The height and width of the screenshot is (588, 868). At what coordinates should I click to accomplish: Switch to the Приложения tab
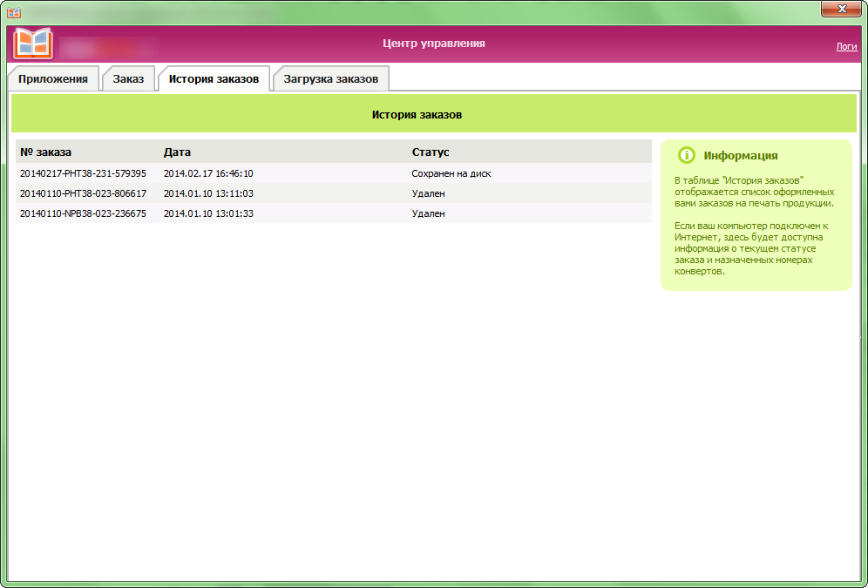click(x=53, y=78)
